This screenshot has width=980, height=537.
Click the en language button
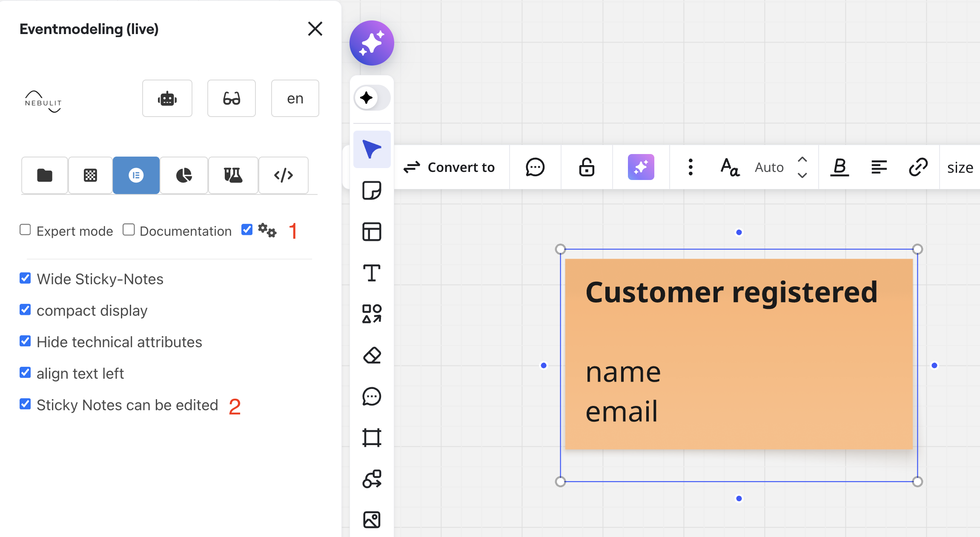pos(295,98)
